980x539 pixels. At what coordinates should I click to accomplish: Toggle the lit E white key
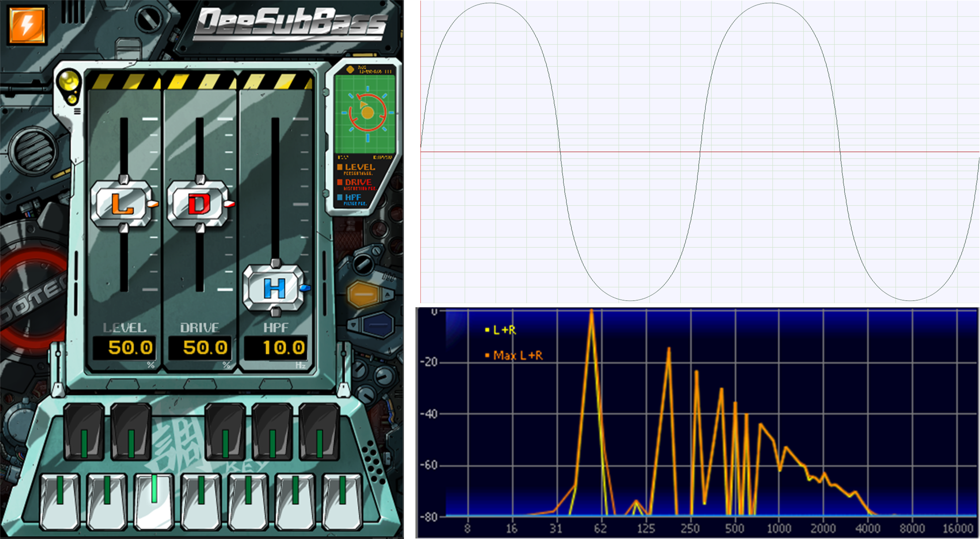coord(154,501)
